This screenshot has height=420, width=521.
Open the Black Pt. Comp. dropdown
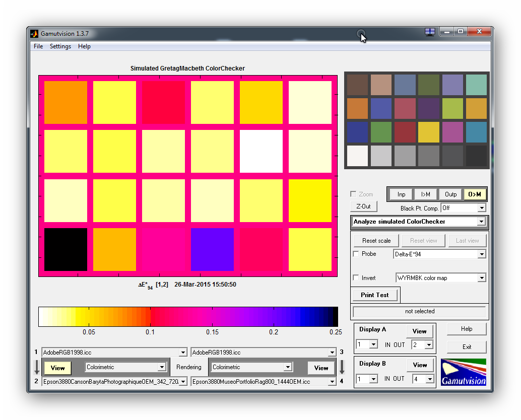click(463, 208)
